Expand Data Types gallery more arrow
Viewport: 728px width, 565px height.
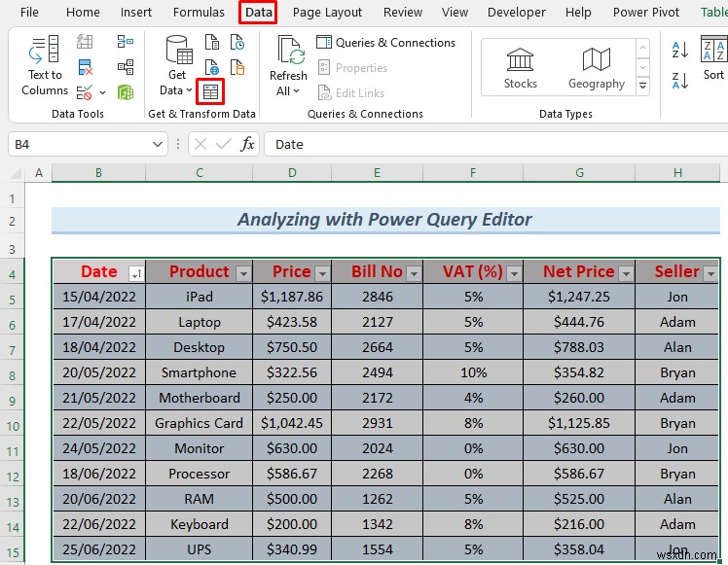coord(642,86)
